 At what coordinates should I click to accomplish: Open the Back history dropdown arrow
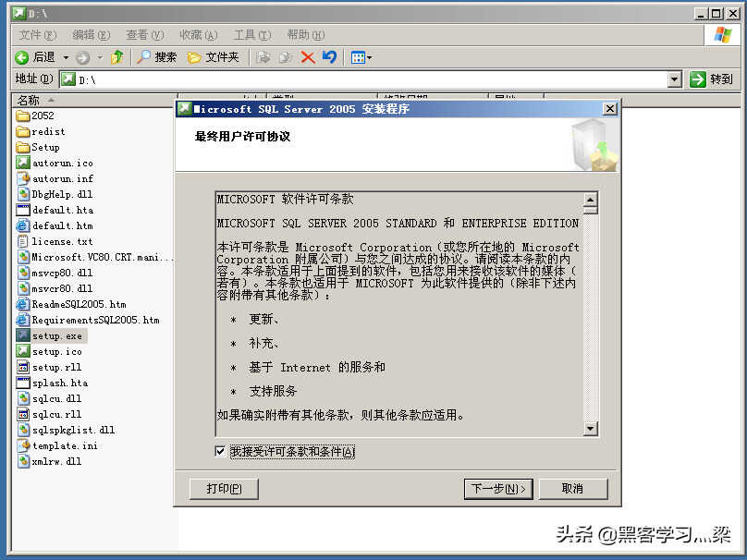click(x=67, y=57)
